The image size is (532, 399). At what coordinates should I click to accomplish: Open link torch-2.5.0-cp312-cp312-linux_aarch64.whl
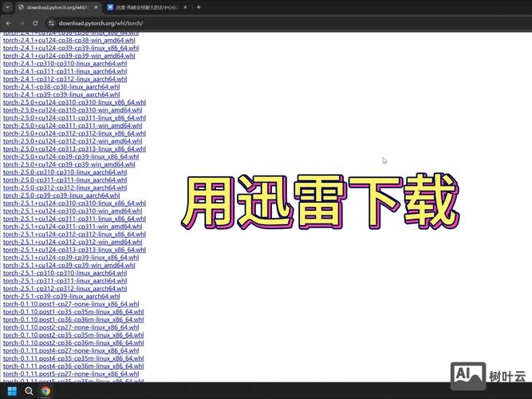(x=65, y=188)
